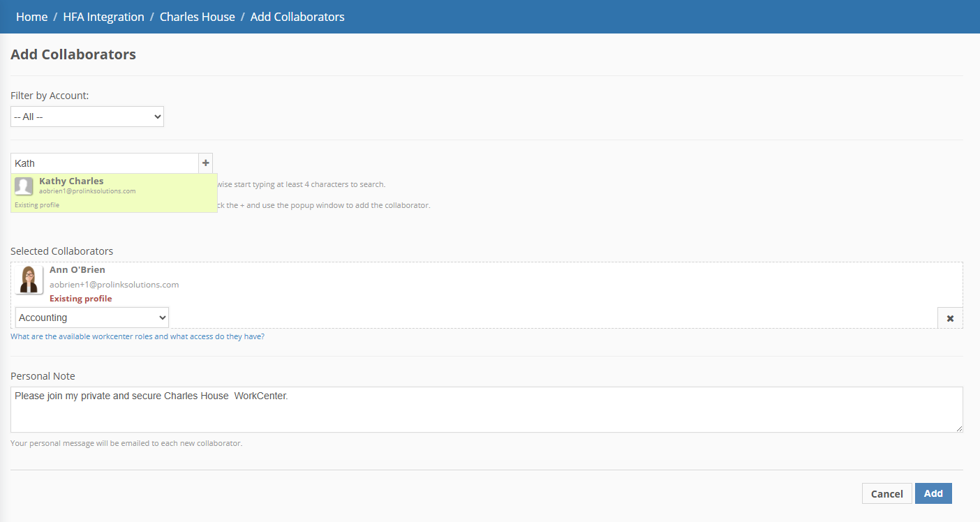The width and height of the screenshot is (980, 522).
Task: Click Add Collaborators page heading
Action: coord(73,54)
